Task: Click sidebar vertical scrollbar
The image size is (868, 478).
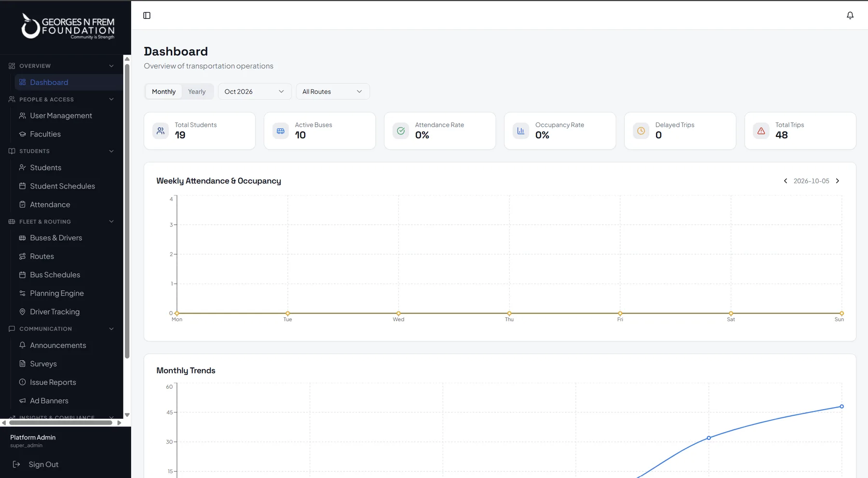Action: click(x=127, y=211)
